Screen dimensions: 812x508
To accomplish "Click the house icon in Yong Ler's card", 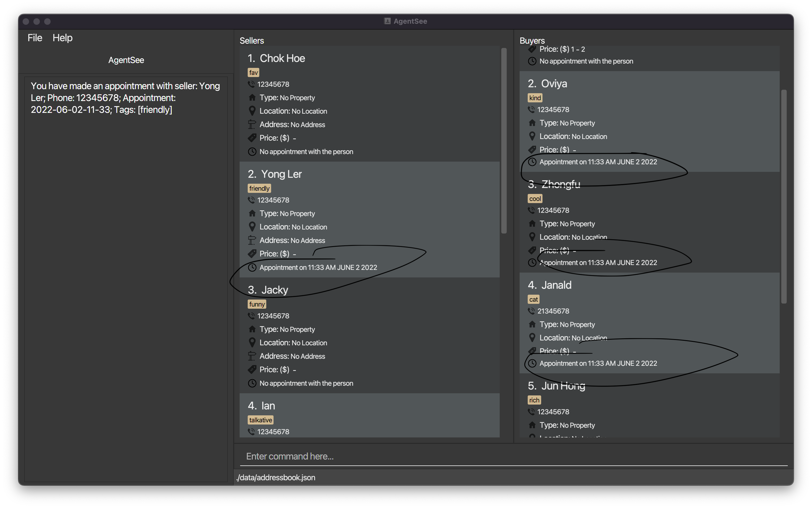I will click(x=252, y=213).
